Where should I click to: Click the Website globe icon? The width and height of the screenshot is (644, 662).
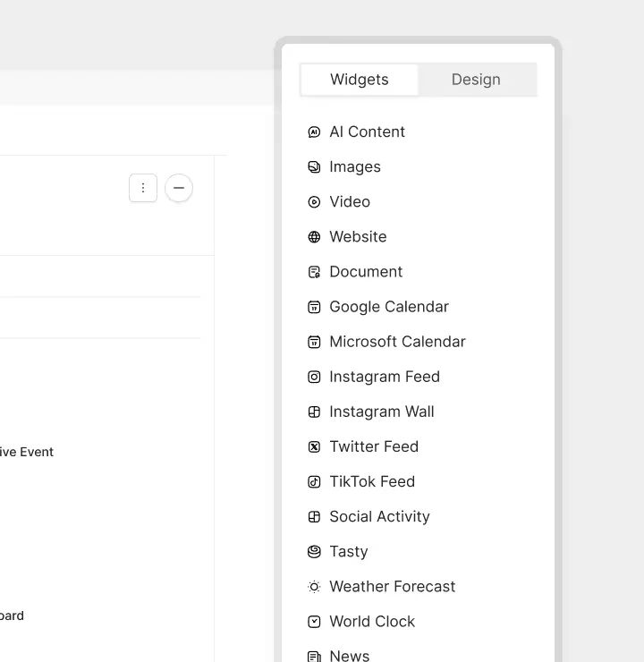click(314, 237)
